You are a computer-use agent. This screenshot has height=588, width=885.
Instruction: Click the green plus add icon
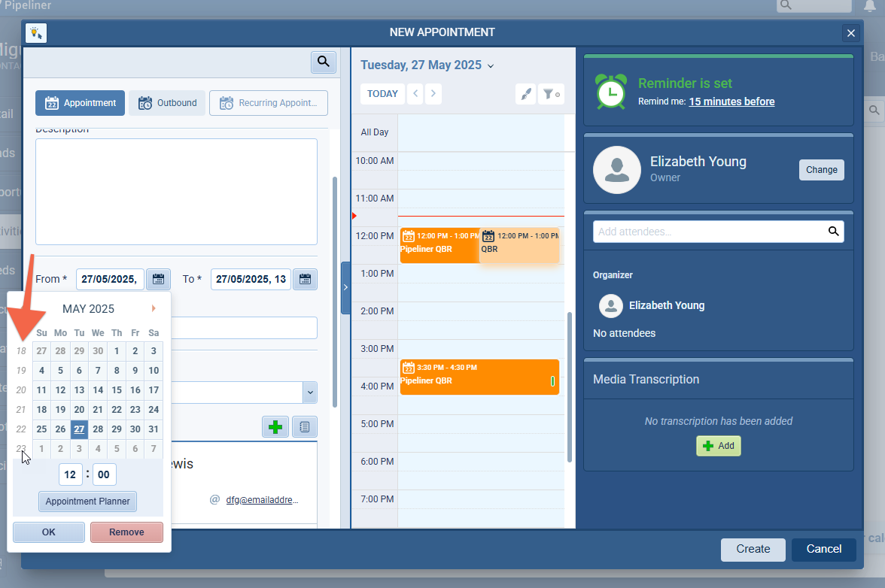click(275, 427)
